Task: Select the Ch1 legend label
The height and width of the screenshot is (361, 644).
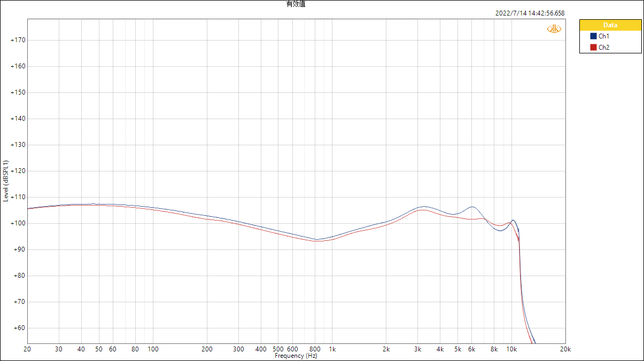Action: [x=604, y=36]
